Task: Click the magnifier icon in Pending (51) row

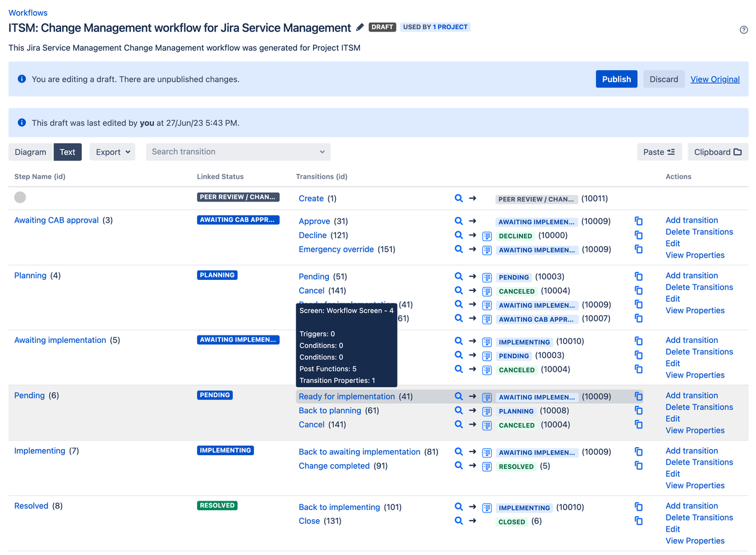Action: (x=458, y=276)
